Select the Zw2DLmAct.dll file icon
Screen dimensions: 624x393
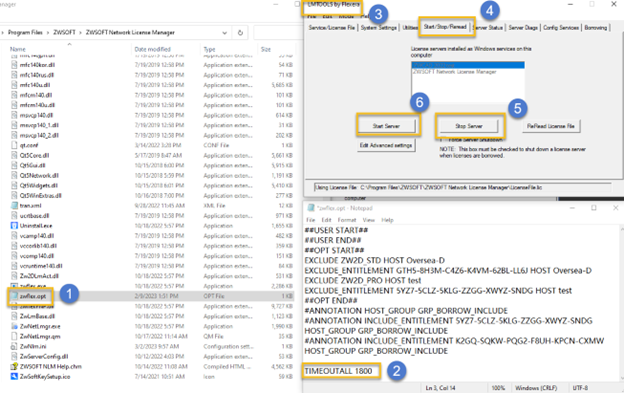(14, 276)
